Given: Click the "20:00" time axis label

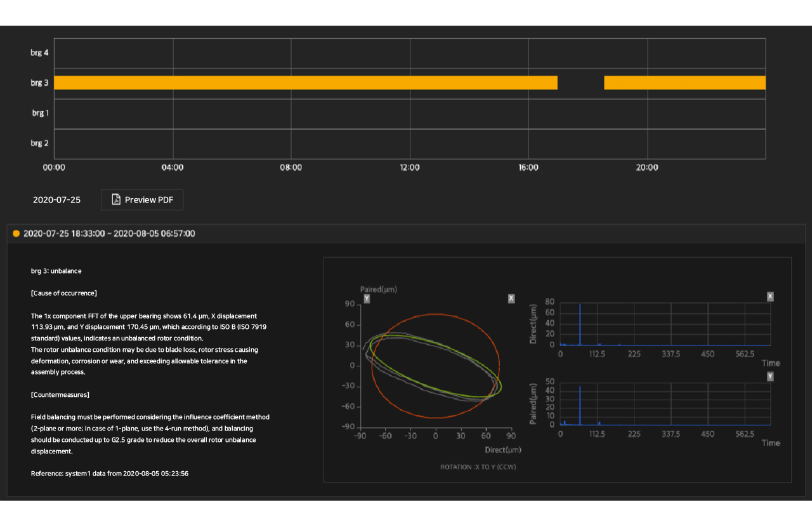Looking at the screenshot, I should tap(647, 168).
